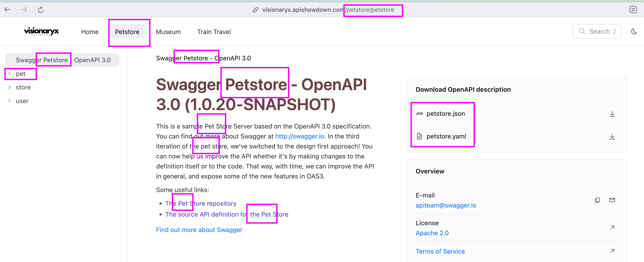Copy the e-mail address with the copy icon
The height and width of the screenshot is (262, 644).
[597, 200]
